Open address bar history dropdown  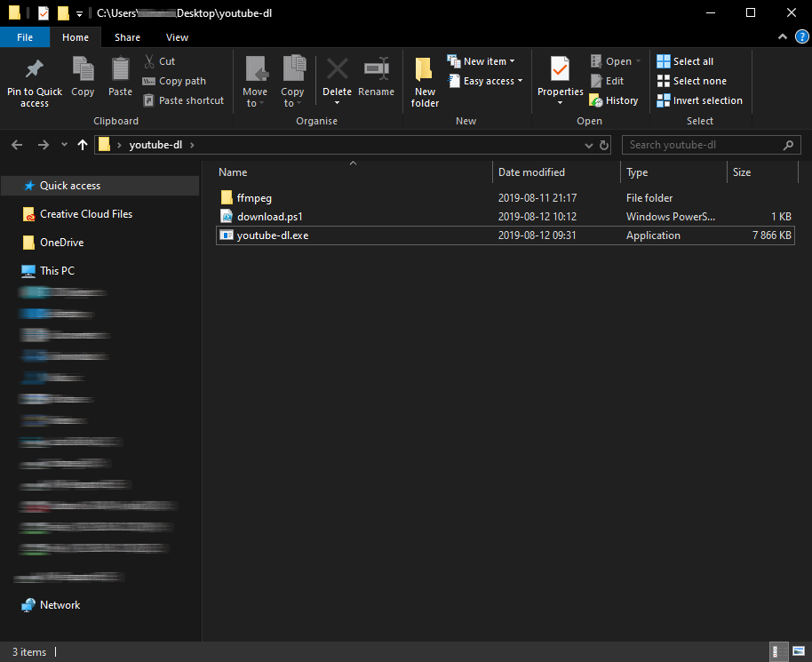click(x=589, y=145)
